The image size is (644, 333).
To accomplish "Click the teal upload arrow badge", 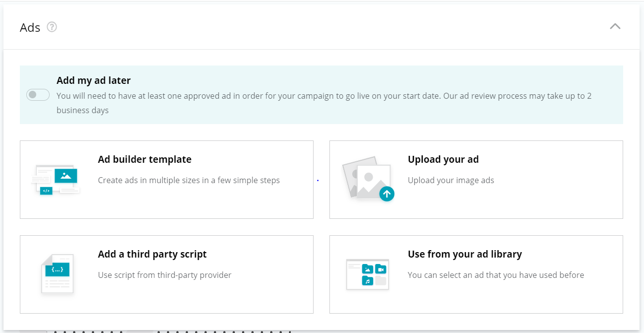I will (x=386, y=194).
